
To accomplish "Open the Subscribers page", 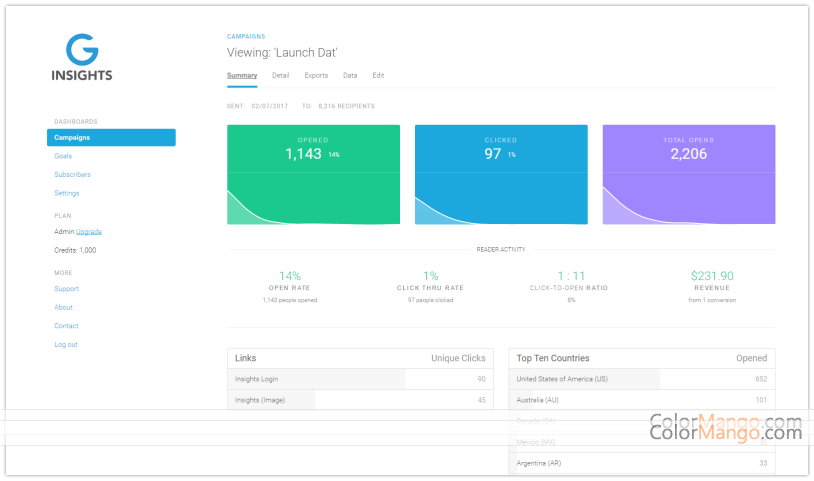I will (x=72, y=175).
